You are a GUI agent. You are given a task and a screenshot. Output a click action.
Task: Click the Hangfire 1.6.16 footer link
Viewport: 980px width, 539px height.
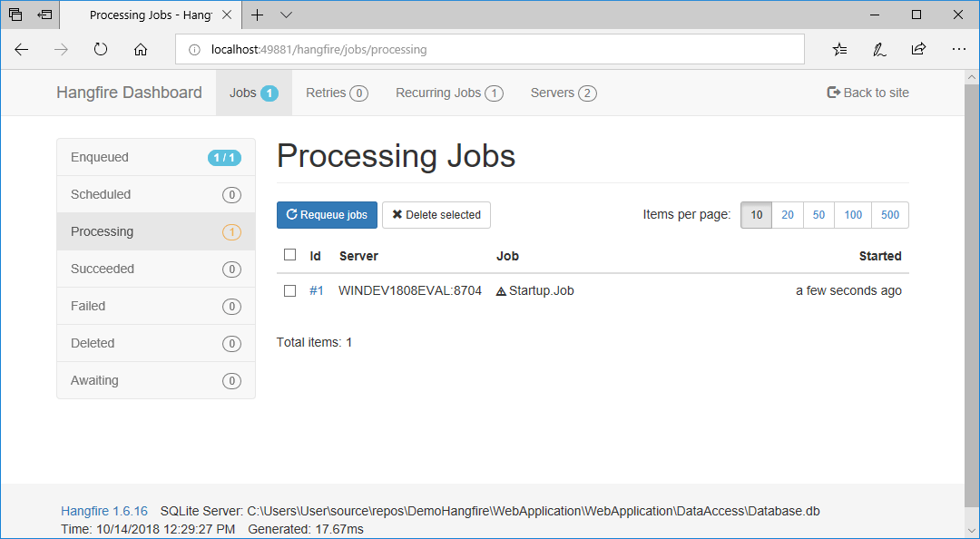click(x=104, y=511)
